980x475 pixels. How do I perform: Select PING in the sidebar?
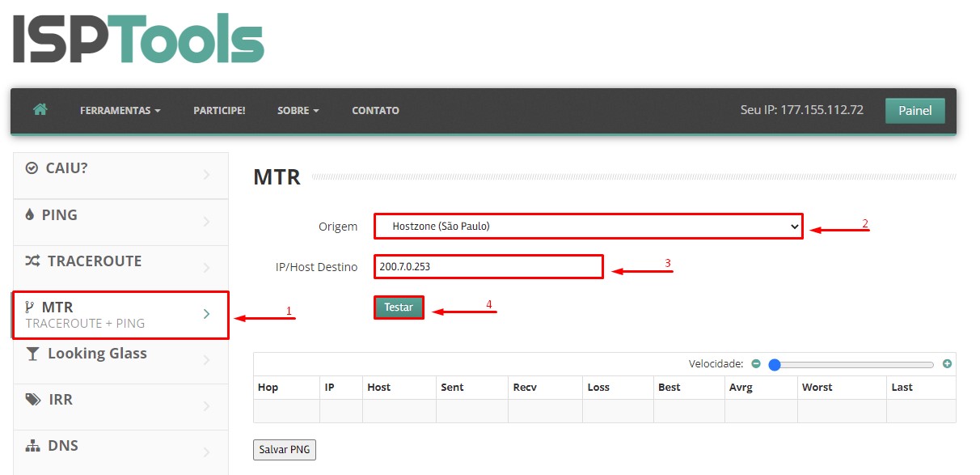pyautogui.click(x=121, y=222)
